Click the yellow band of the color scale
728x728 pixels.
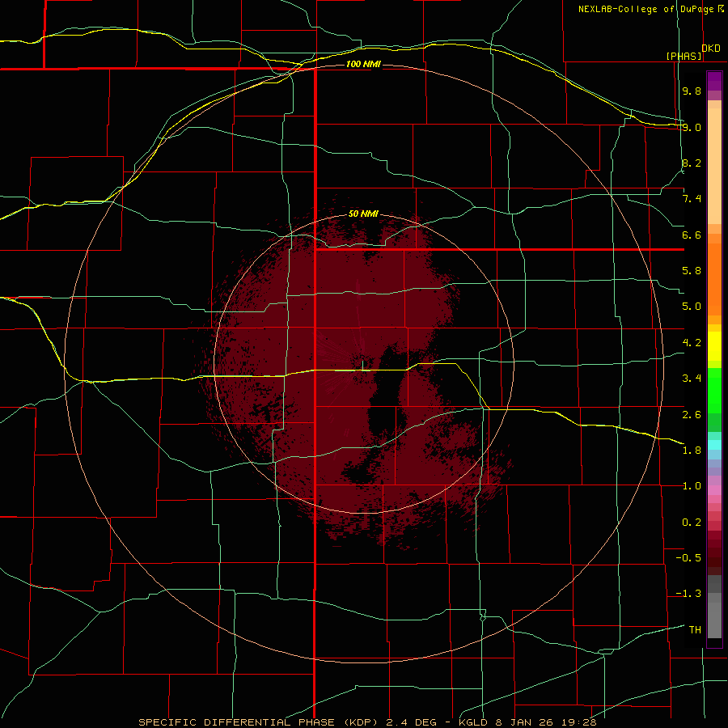714,346
